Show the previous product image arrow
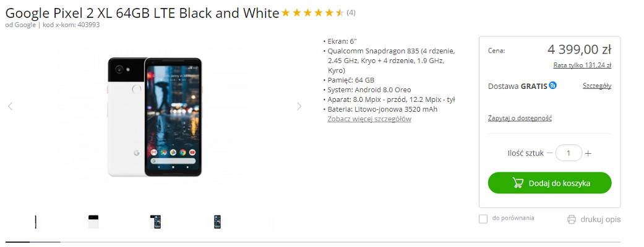 click(11, 106)
